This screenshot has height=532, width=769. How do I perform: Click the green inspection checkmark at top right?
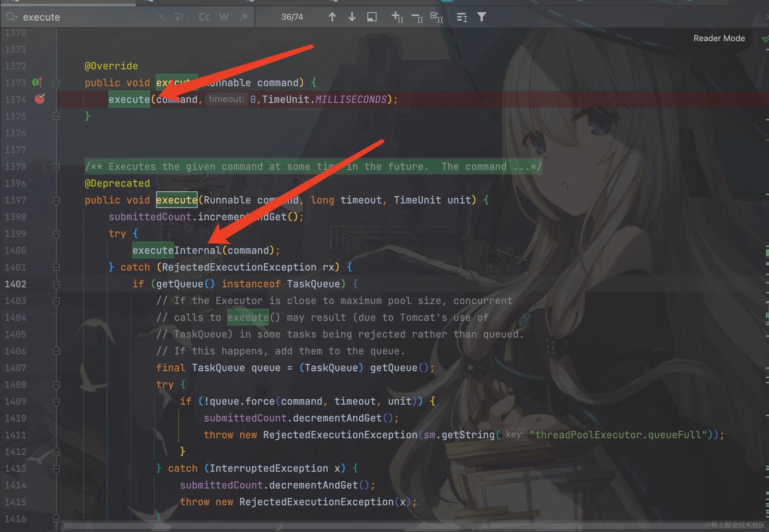pyautogui.click(x=765, y=39)
